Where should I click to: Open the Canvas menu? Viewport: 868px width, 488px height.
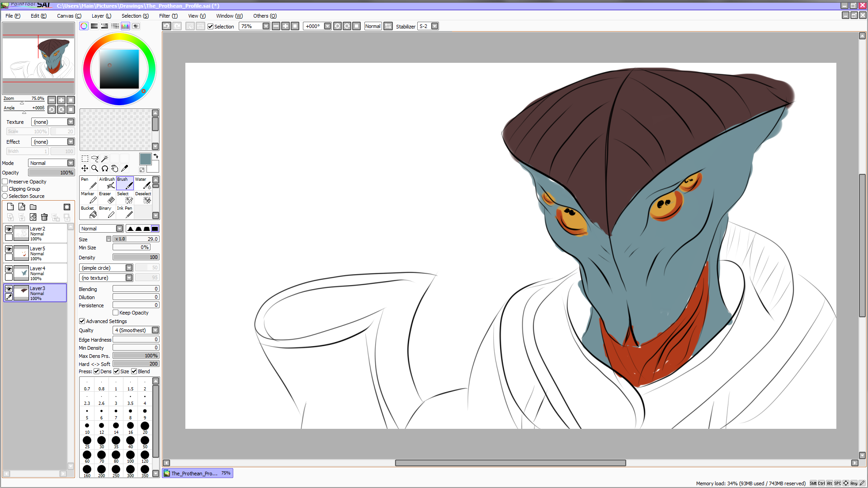(x=69, y=16)
